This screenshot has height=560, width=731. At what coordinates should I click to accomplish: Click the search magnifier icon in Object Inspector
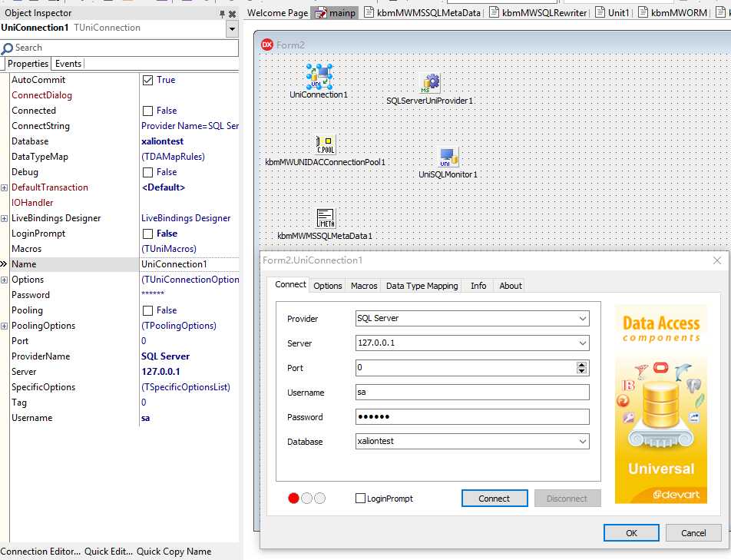[x=7, y=48]
